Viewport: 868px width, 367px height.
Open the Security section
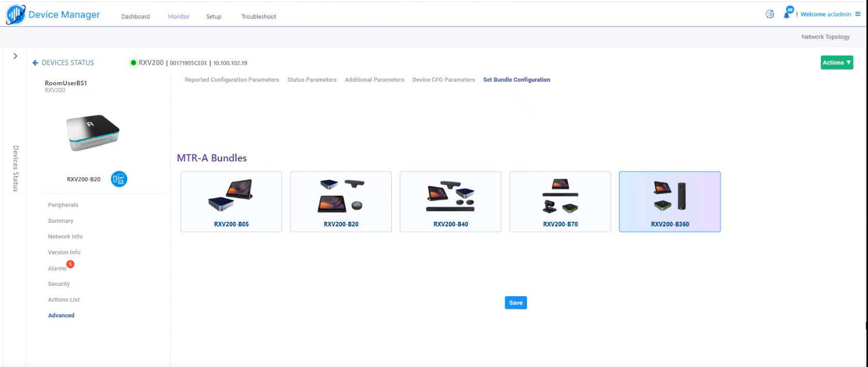59,284
